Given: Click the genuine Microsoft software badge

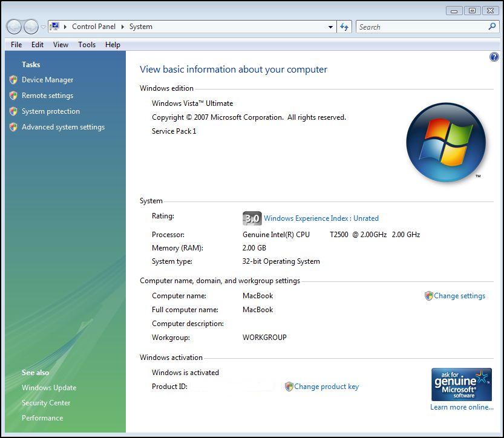Looking at the screenshot, I should pyautogui.click(x=461, y=384).
